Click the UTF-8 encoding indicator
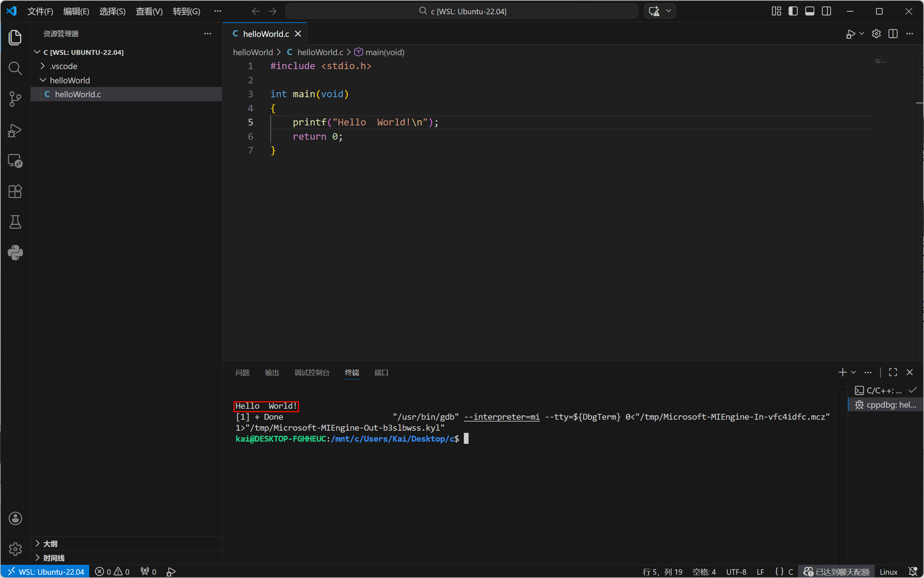The image size is (924, 578). (736, 571)
